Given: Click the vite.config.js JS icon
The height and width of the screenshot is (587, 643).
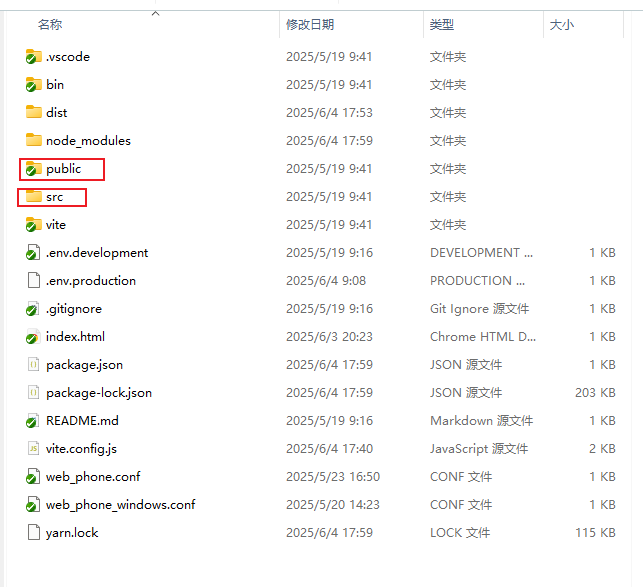Looking at the screenshot, I should (34, 448).
